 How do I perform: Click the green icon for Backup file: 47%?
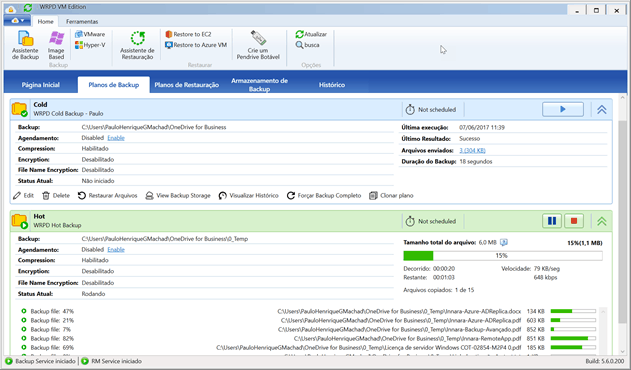24,311
